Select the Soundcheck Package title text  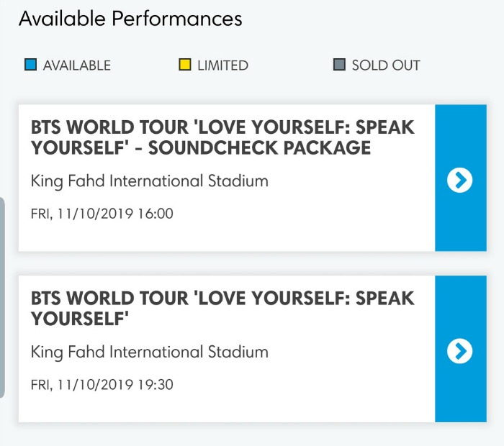222,137
